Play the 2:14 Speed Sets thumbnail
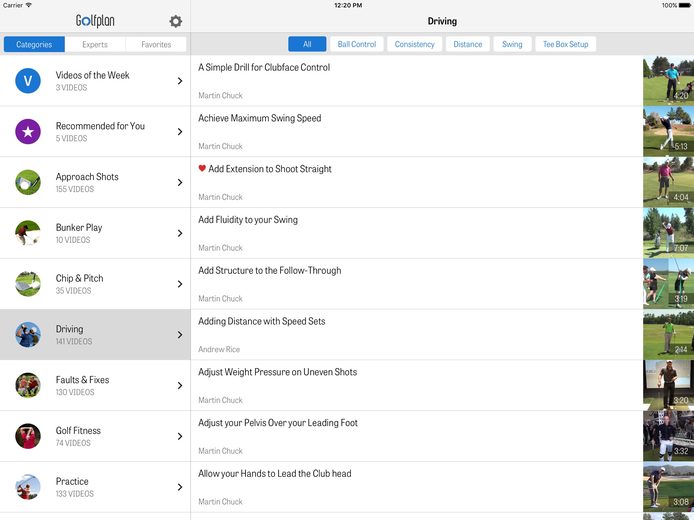This screenshot has height=520, width=694. pyautogui.click(x=668, y=335)
